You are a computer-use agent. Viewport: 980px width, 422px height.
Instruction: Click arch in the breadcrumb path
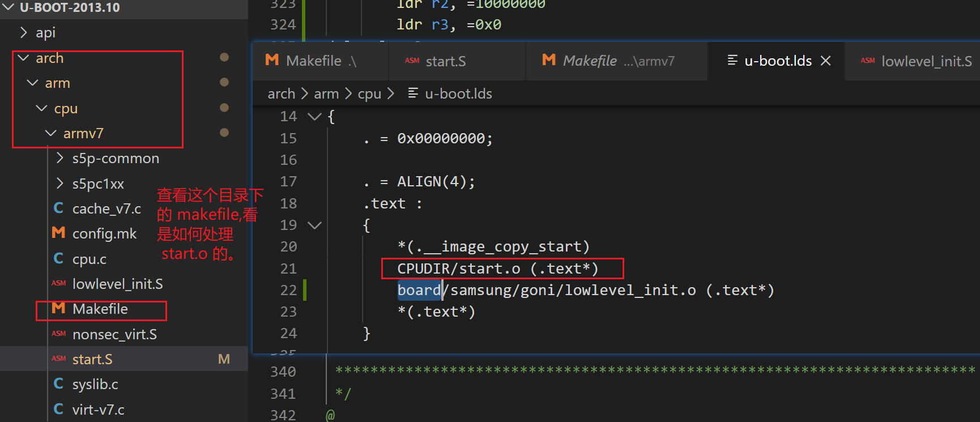click(x=282, y=93)
